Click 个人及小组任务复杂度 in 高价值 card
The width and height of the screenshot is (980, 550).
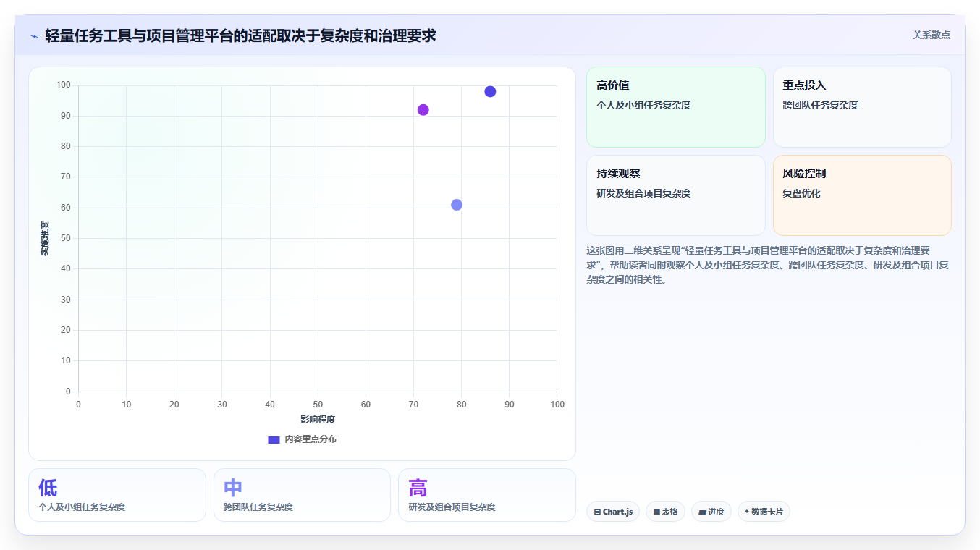click(643, 105)
